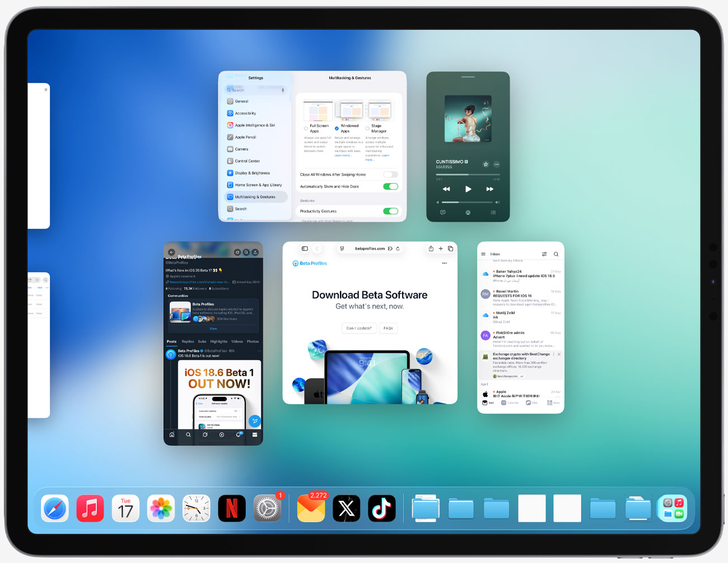Open the hamburger menu in the Inbox window
This screenshot has height=563, width=728.
click(x=483, y=254)
